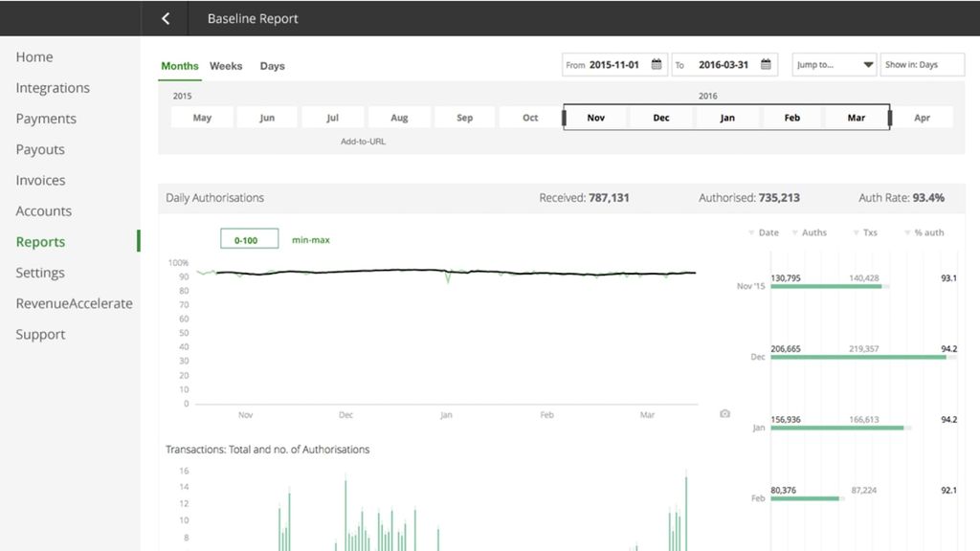Click the back arrow in header
The width and height of the screenshot is (980, 551).
[x=166, y=18]
